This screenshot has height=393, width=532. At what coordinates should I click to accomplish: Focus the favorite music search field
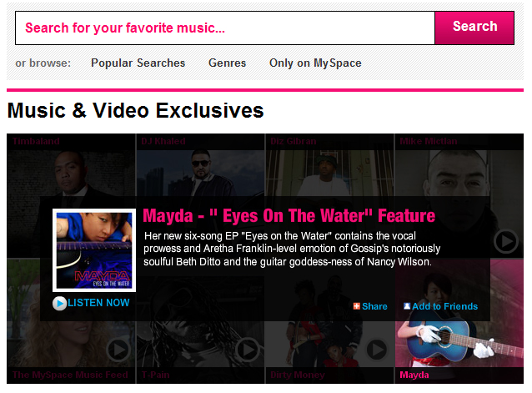225,28
